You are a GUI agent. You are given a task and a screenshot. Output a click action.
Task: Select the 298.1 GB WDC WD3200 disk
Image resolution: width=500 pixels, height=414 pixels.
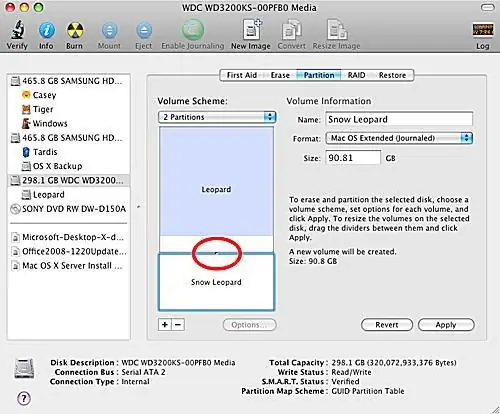coord(68,180)
